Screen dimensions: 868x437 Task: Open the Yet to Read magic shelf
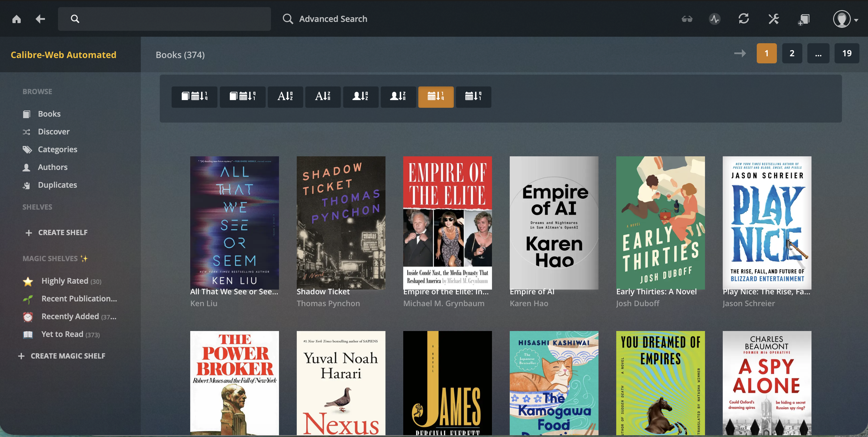click(71, 334)
